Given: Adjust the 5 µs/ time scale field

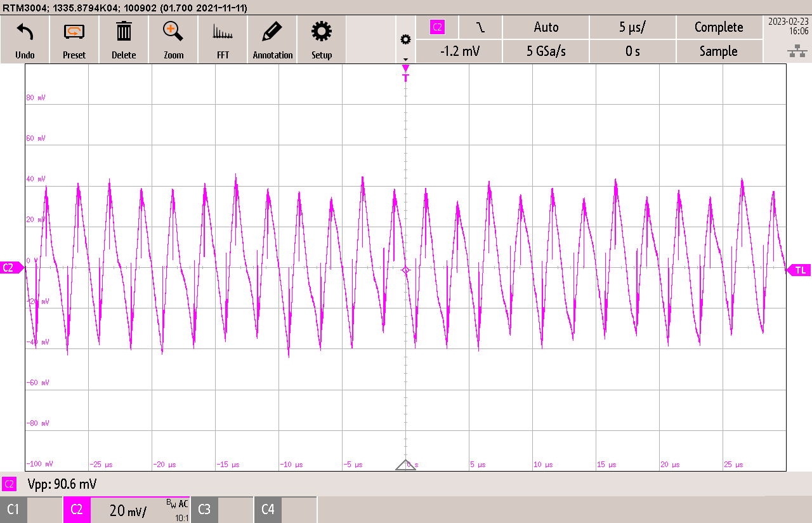Looking at the screenshot, I should pyautogui.click(x=632, y=27).
